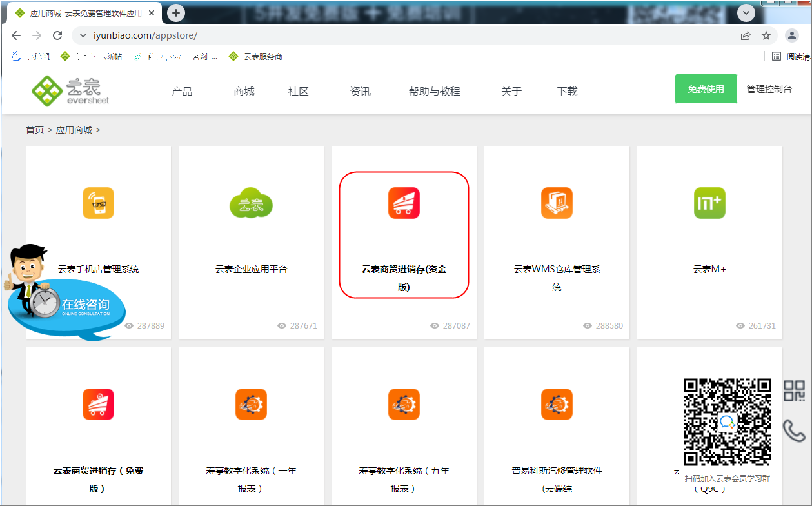Screen dimensions: 812x506
Task: Open the 寿享数字化系统（一年报表）gear icon
Action: [251, 404]
